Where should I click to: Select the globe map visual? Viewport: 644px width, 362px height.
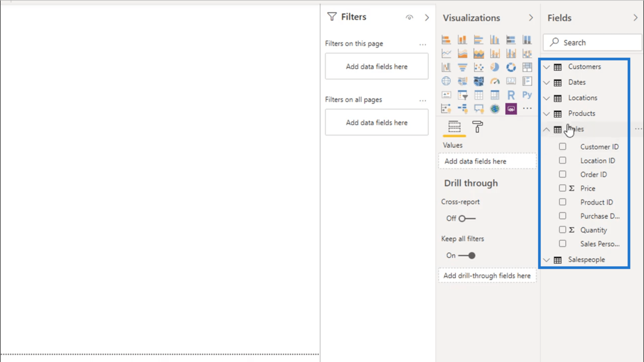[x=446, y=81]
